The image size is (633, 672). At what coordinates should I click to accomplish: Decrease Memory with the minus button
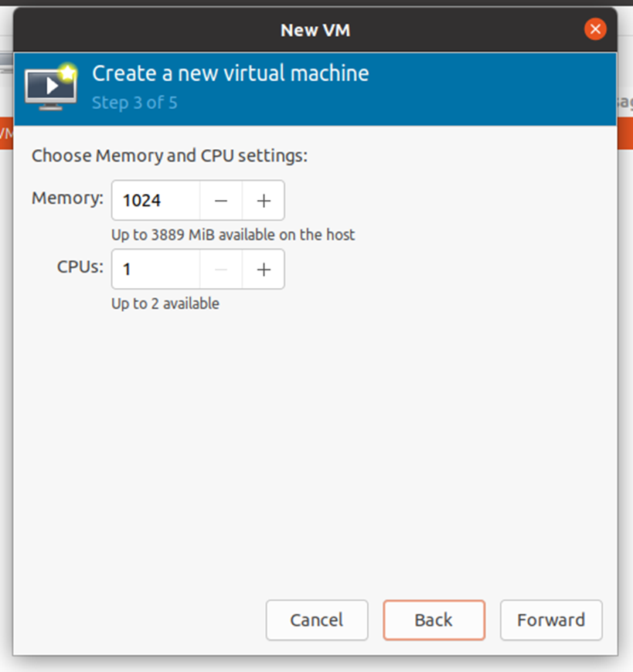[x=221, y=200]
